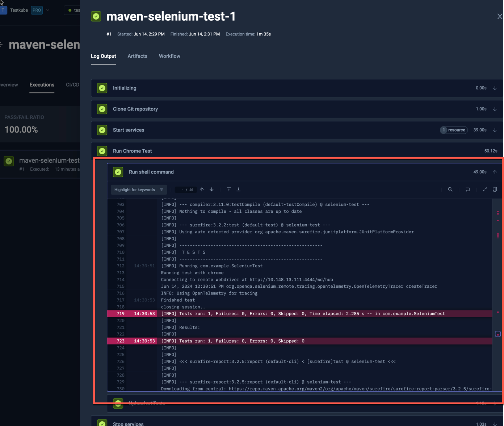Copy the log output via copy icon

pyautogui.click(x=495, y=189)
